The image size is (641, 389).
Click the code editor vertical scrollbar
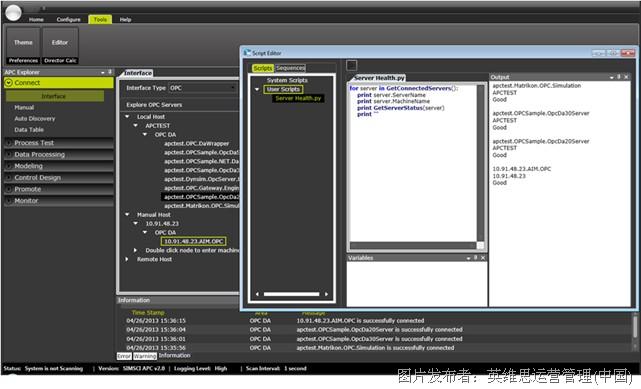[481, 163]
